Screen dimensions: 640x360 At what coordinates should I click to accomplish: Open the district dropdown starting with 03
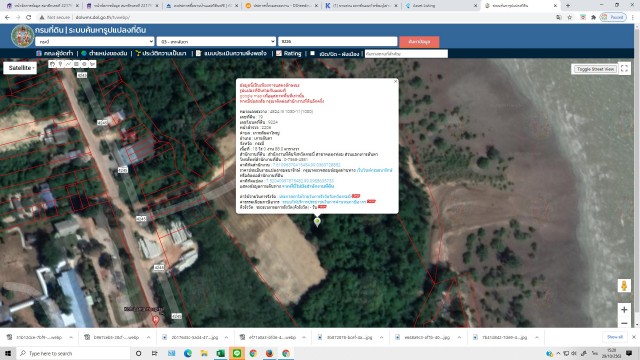tap(216, 41)
